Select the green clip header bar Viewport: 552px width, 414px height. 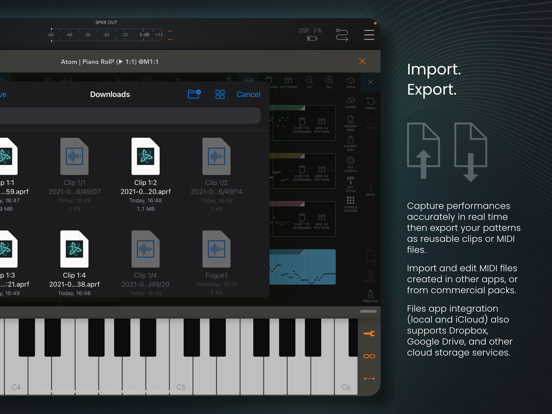[x=287, y=107]
